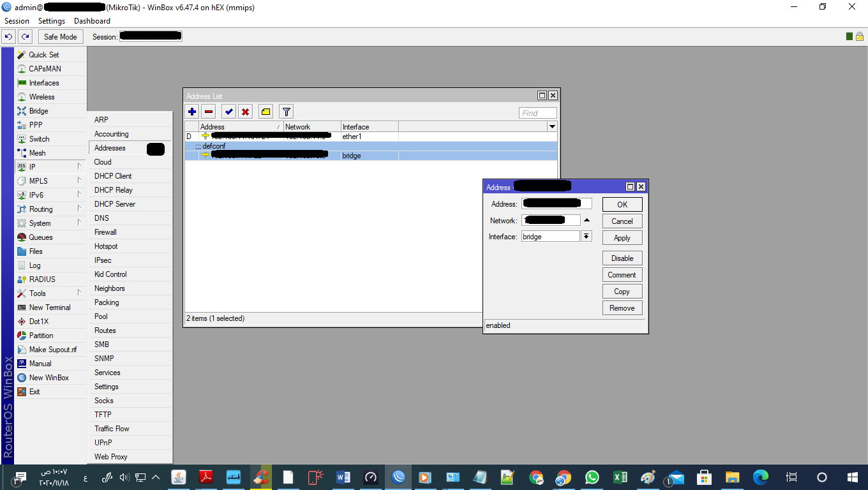Image resolution: width=868 pixels, height=490 pixels.
Task: Select Web Proxy in the IP submenu
Action: [130, 457]
